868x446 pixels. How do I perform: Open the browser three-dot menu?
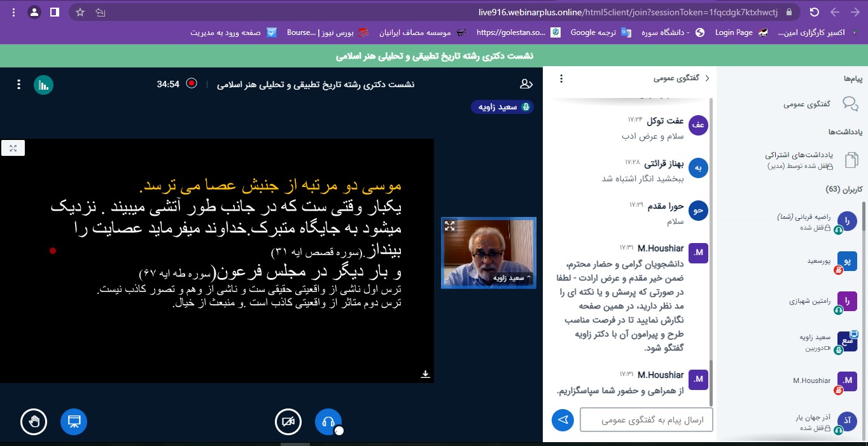click(13, 12)
